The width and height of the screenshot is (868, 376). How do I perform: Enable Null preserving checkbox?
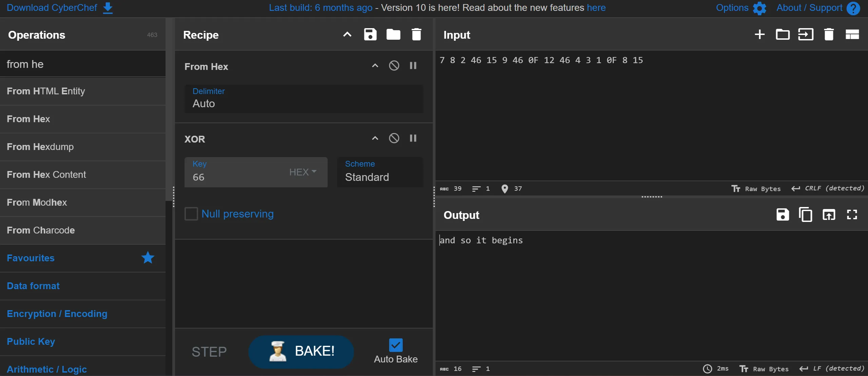191,214
